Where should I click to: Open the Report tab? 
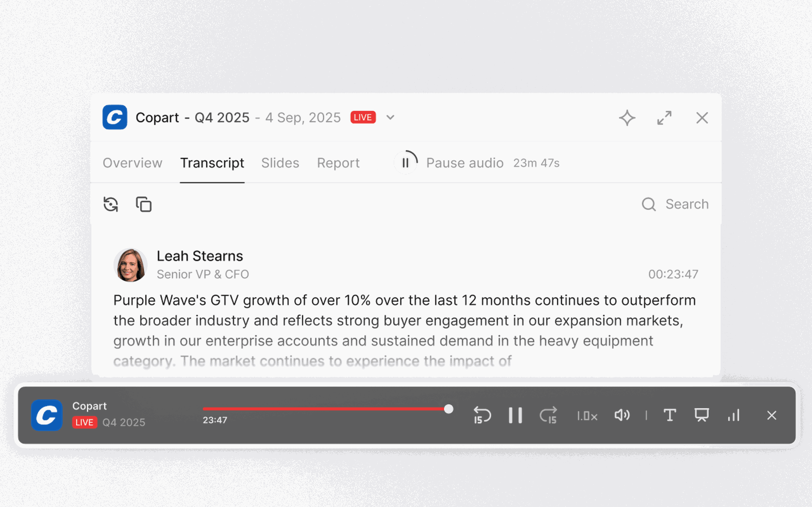coord(338,163)
